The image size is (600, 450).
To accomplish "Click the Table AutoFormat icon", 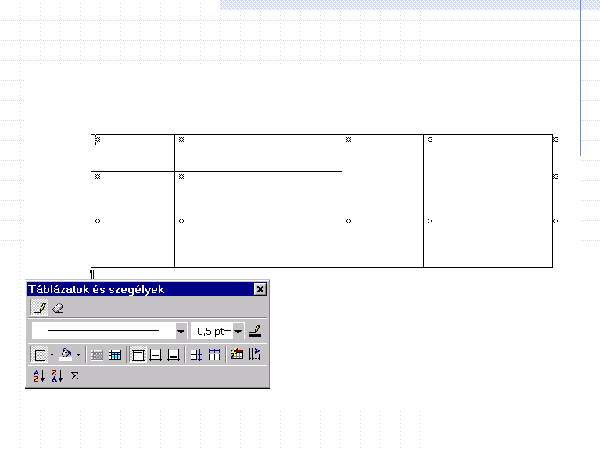I will tap(236, 354).
